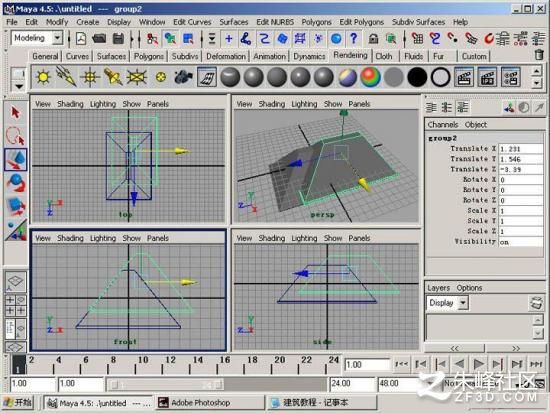Viewport: 550px width, 413px height.
Task: Open the shelf options arrow menu
Action: click(19, 86)
